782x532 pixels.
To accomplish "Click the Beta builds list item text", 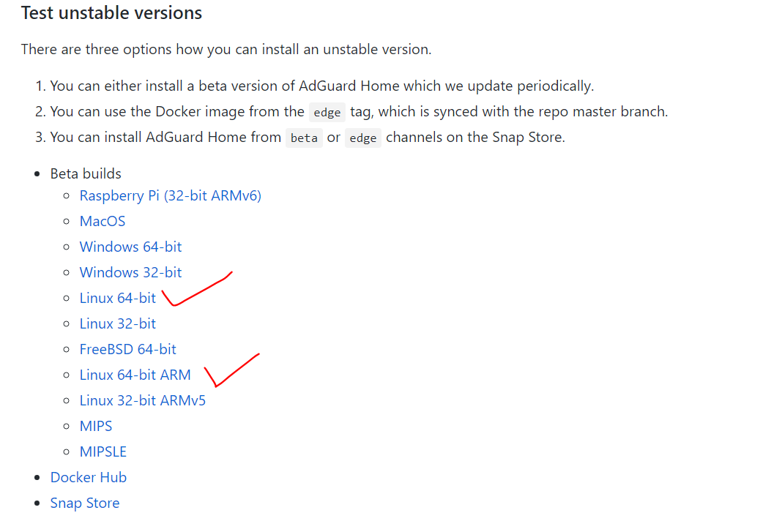I will tap(86, 173).
